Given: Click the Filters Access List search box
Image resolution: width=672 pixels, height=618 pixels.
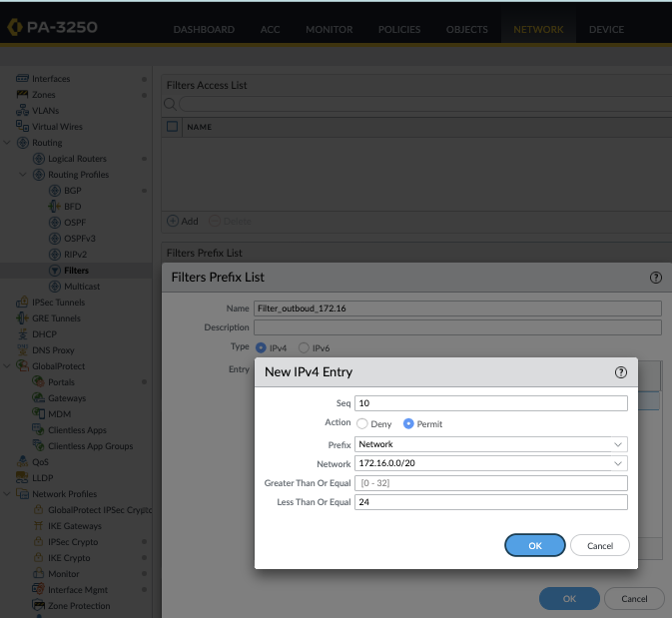Looking at the screenshot, I should pos(424,104).
